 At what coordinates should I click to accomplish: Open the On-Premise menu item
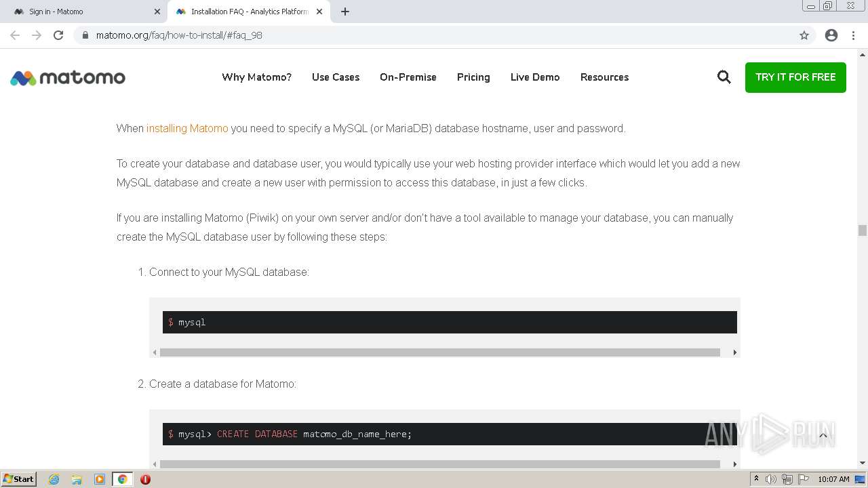[x=408, y=77]
